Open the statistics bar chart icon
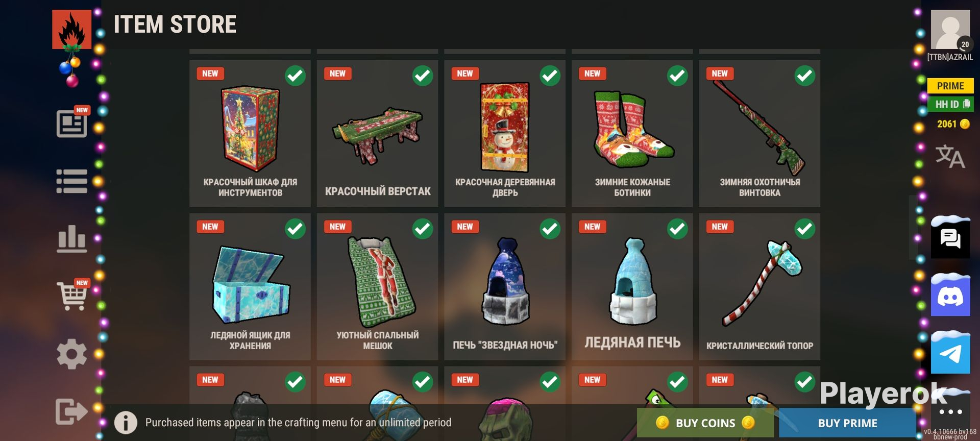 pos(71,238)
